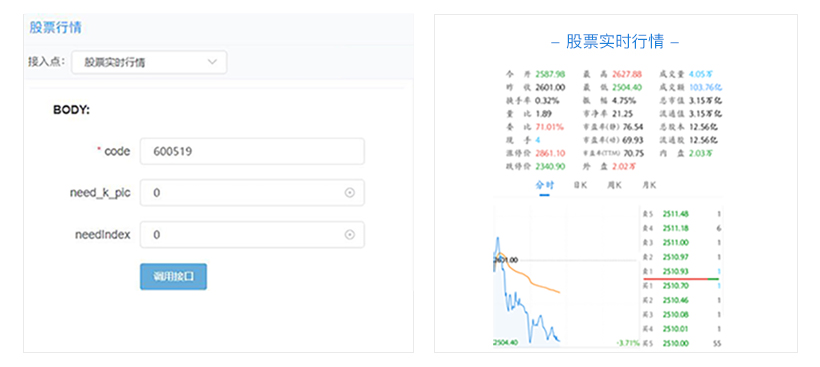Switch to the 周K tab
The height and width of the screenshot is (367, 820).
(x=614, y=185)
